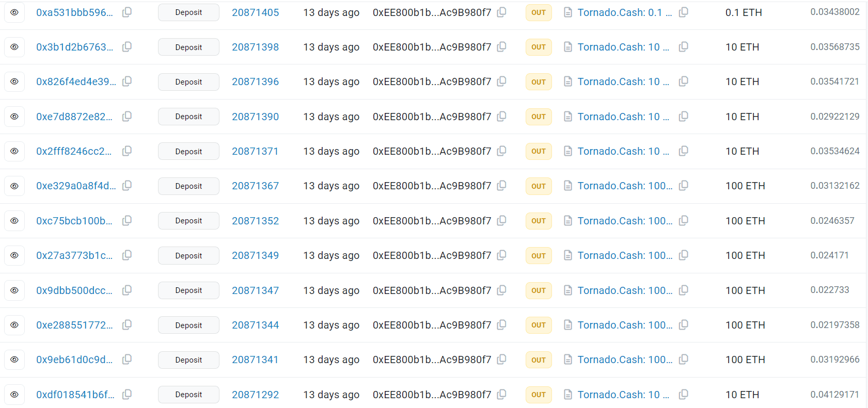Click contract file icon in block 20871367 row
This screenshot has height=408, width=868.
[568, 186]
